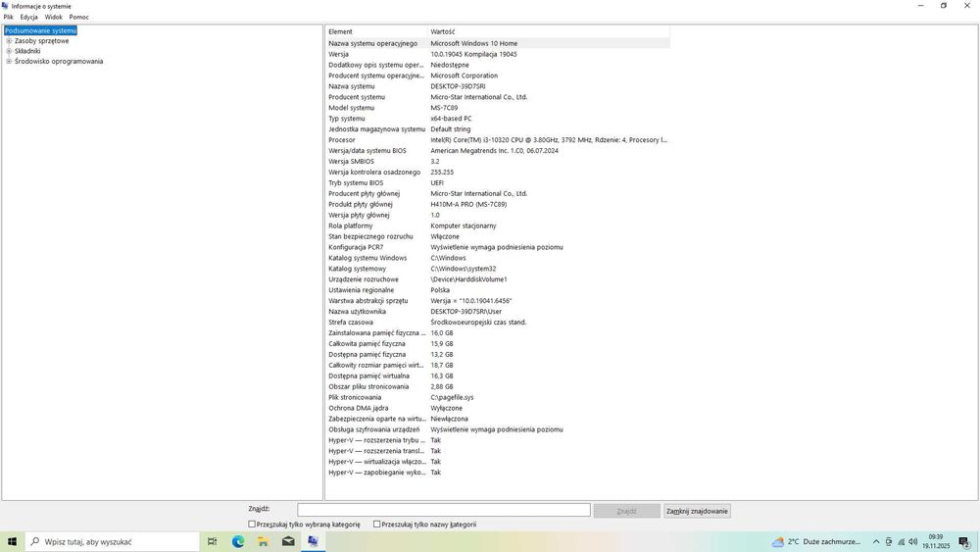Select Podsumowanie systemu tree node
This screenshot has height=552, width=980.
click(40, 30)
